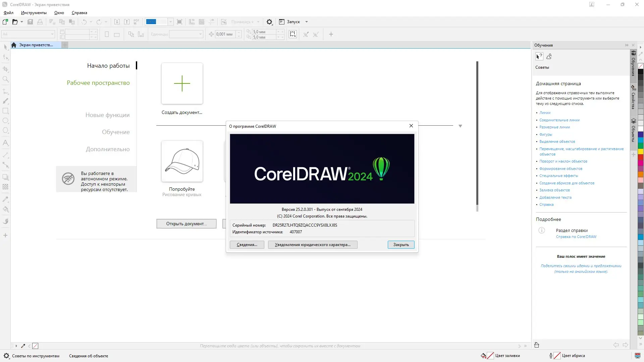Click the New document icon in toolbar

[5, 22]
